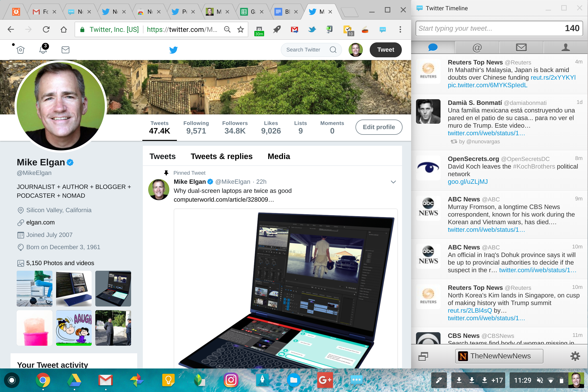Open dual-screen laptop image in pinned tweet
Image resolution: width=588 pixels, height=392 pixels.
click(285, 289)
